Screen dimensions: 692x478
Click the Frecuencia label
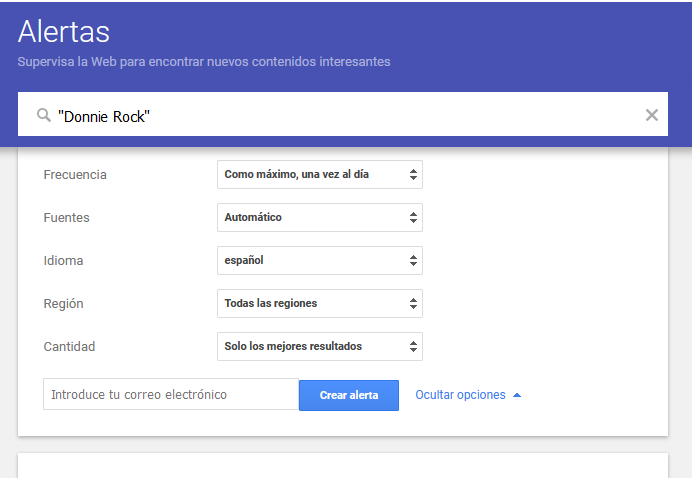75,175
